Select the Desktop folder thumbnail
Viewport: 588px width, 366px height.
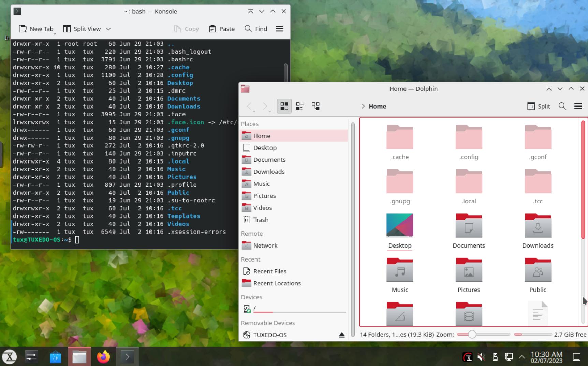click(400, 225)
